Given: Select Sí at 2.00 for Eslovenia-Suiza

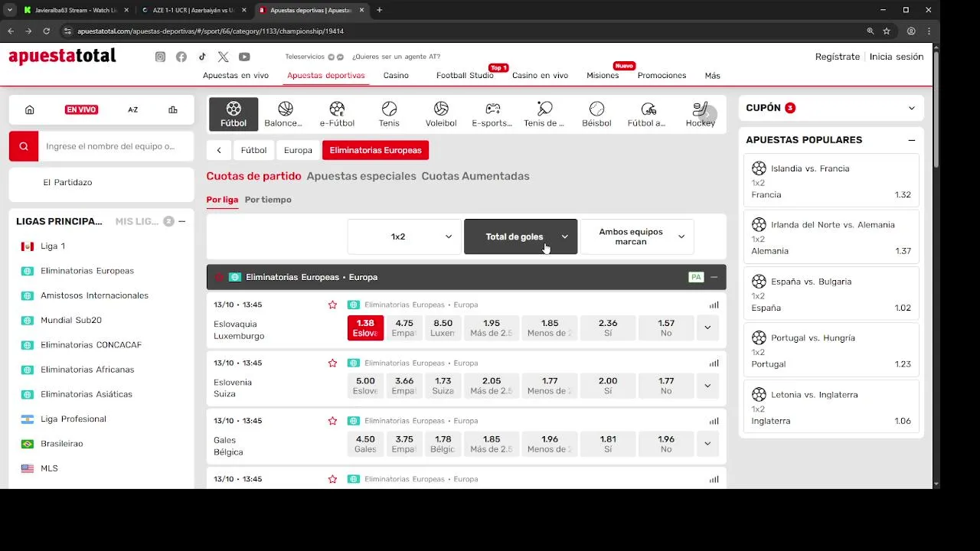Looking at the screenshot, I should [608, 386].
